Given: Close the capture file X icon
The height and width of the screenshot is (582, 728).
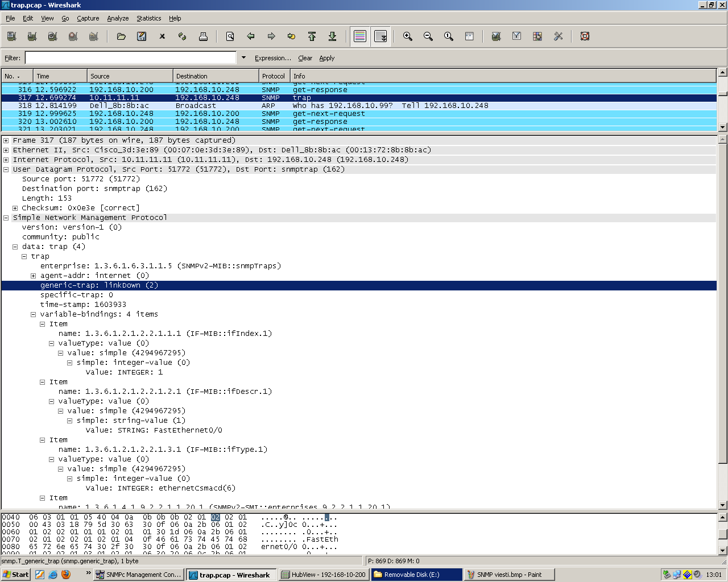Looking at the screenshot, I should tap(162, 36).
